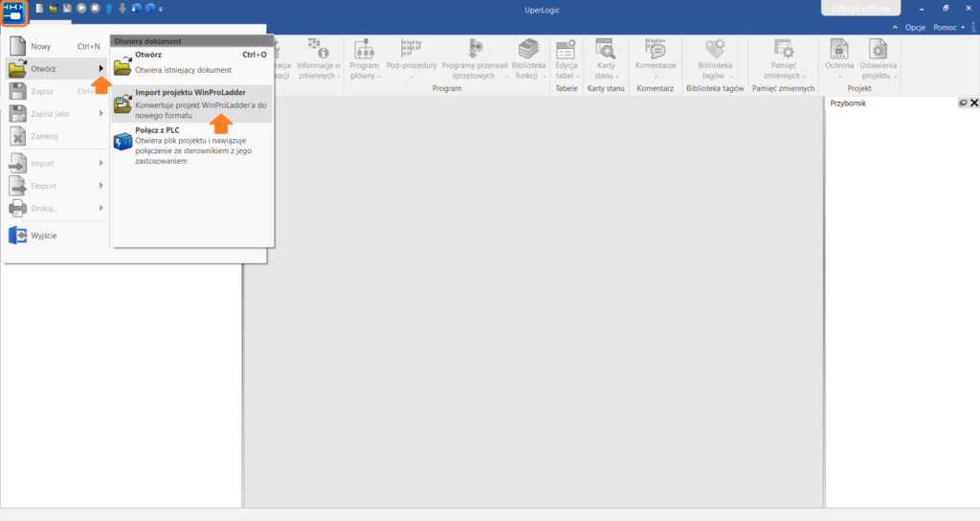
Task: Click the run (play) icon in title bar
Action: (81, 9)
